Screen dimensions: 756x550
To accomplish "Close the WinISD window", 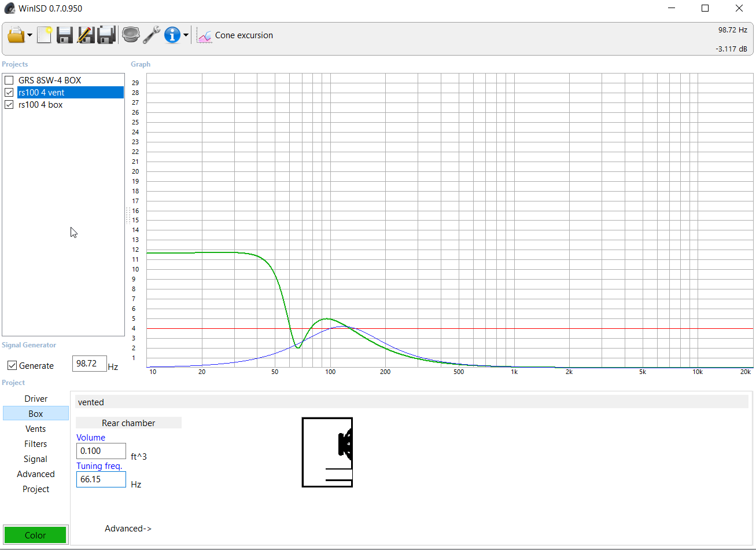I will click(x=739, y=8).
